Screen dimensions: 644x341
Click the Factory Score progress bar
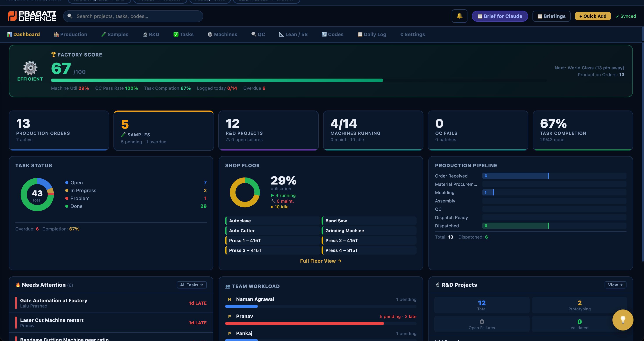(299, 81)
